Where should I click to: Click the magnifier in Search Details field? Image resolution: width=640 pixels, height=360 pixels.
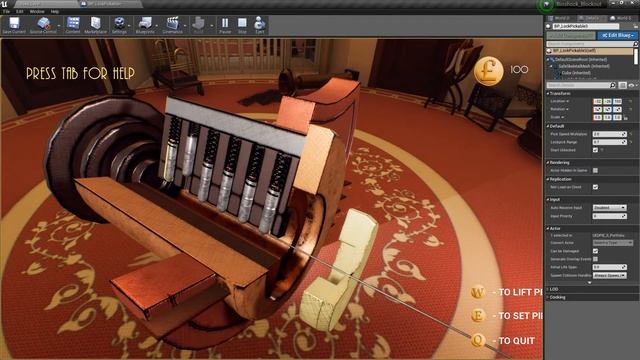click(613, 85)
